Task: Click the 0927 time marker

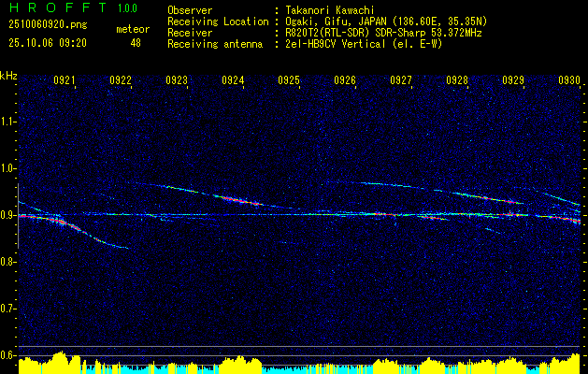Action: tap(401, 81)
